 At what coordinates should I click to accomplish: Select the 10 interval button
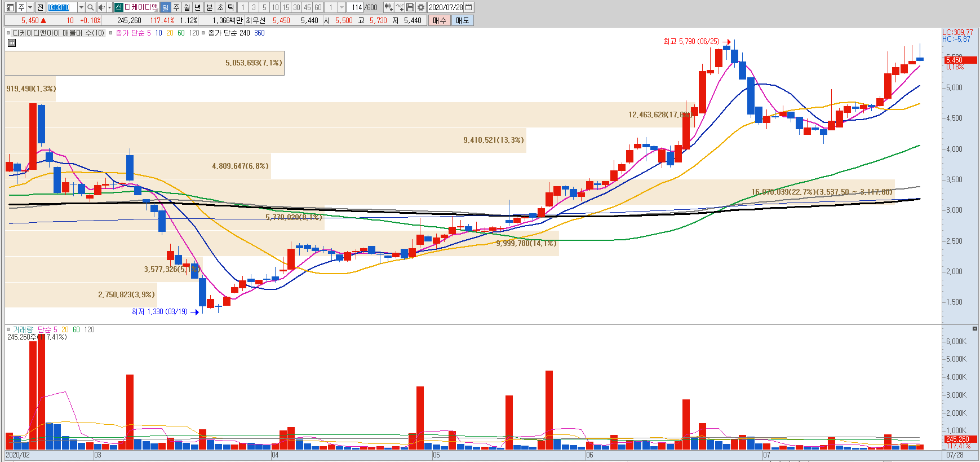[x=275, y=7]
